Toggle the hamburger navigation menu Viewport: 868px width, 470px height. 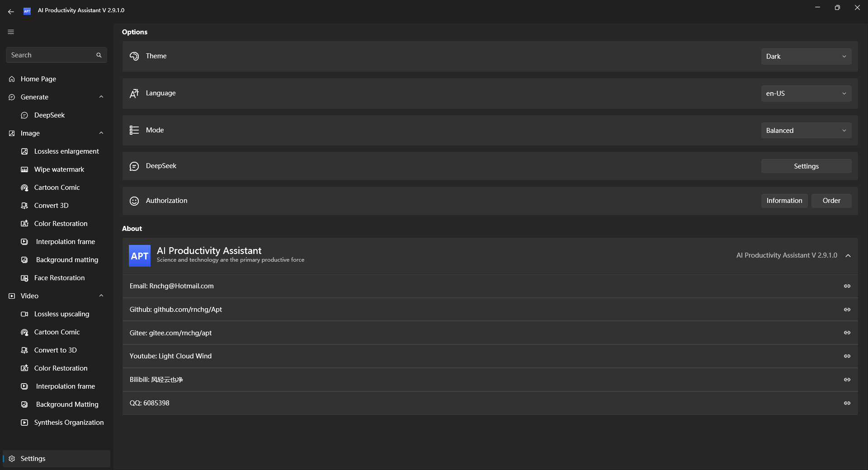click(x=11, y=32)
